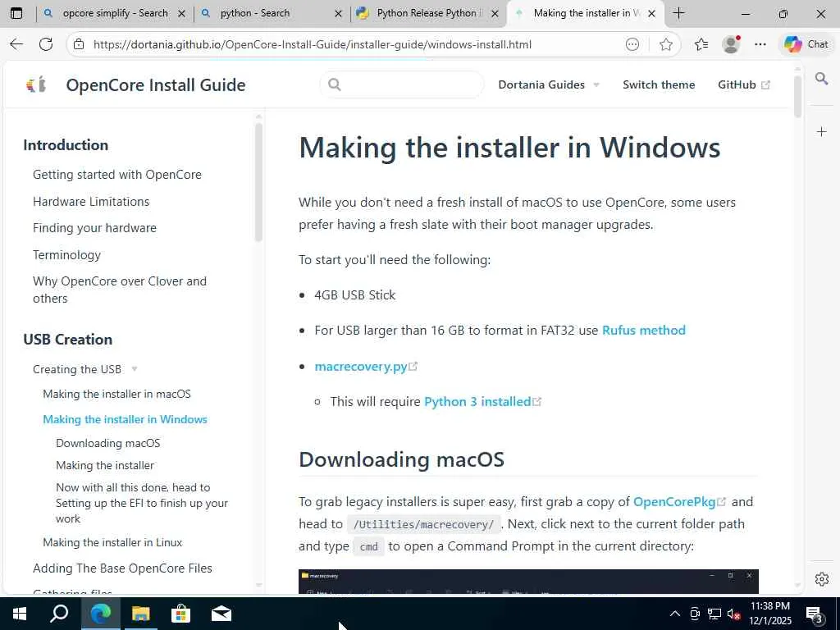Viewport: 840px width, 630px height.
Task: Click the sidebar scrollbar thumb
Action: pyautogui.click(x=258, y=182)
